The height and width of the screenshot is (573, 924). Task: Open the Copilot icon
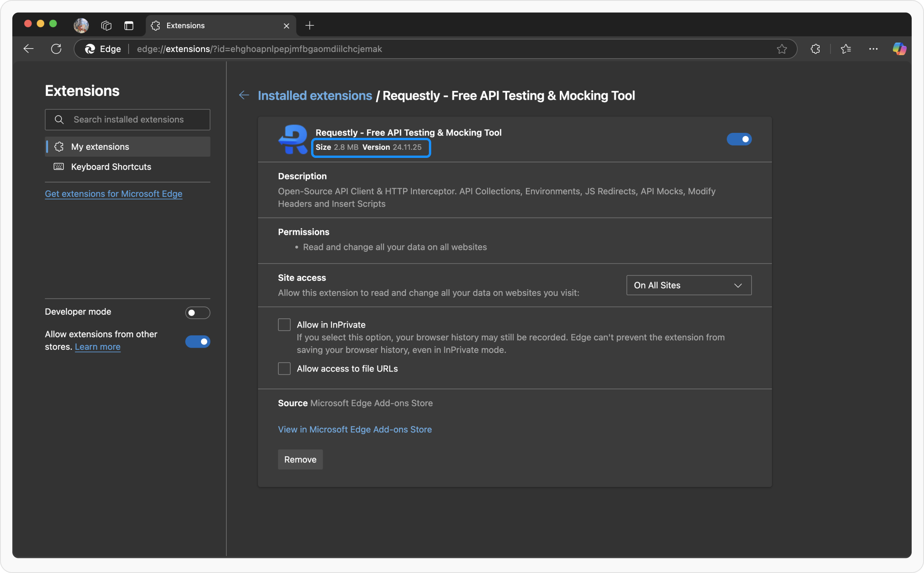pos(899,49)
